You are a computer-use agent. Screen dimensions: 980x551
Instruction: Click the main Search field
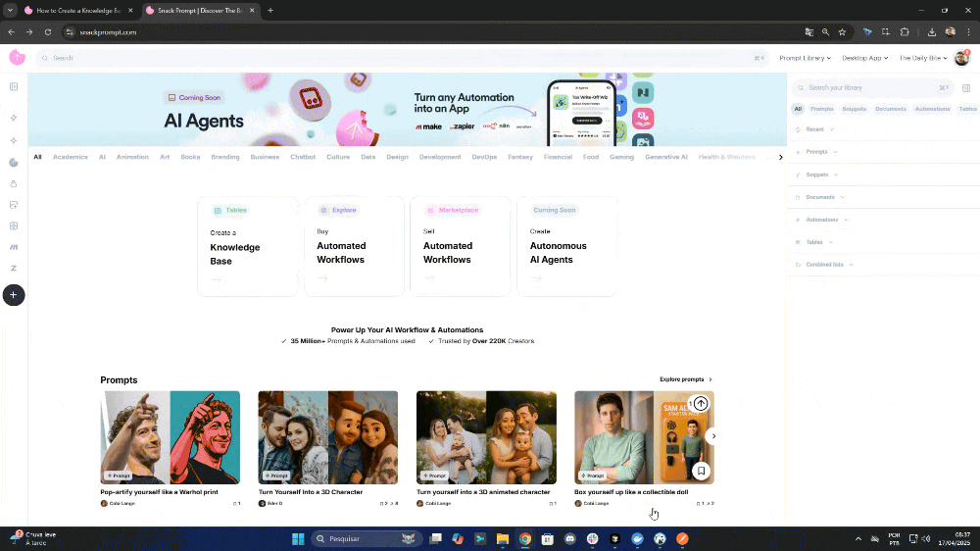tap(400, 58)
